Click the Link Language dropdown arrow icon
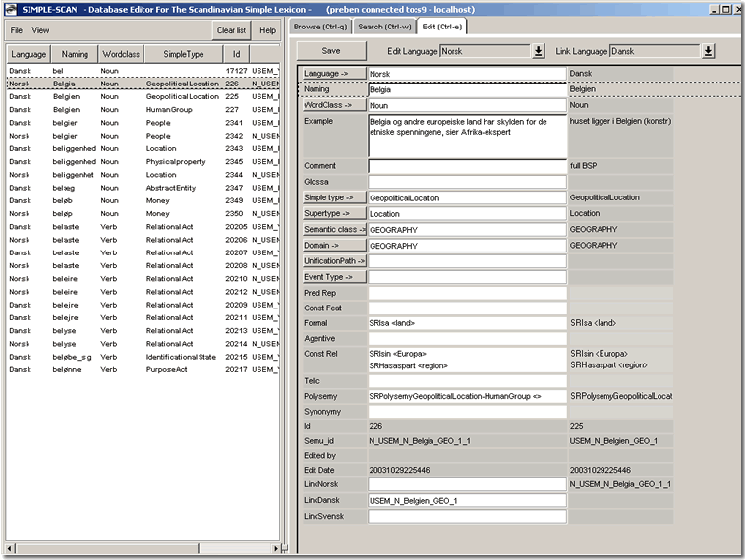The width and height of the screenshot is (745, 560). (x=708, y=51)
